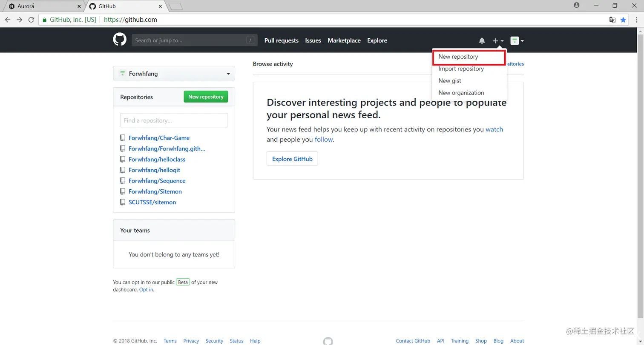The width and height of the screenshot is (644, 345).
Task: Close the GitHub browser tab
Action: [x=160, y=6]
